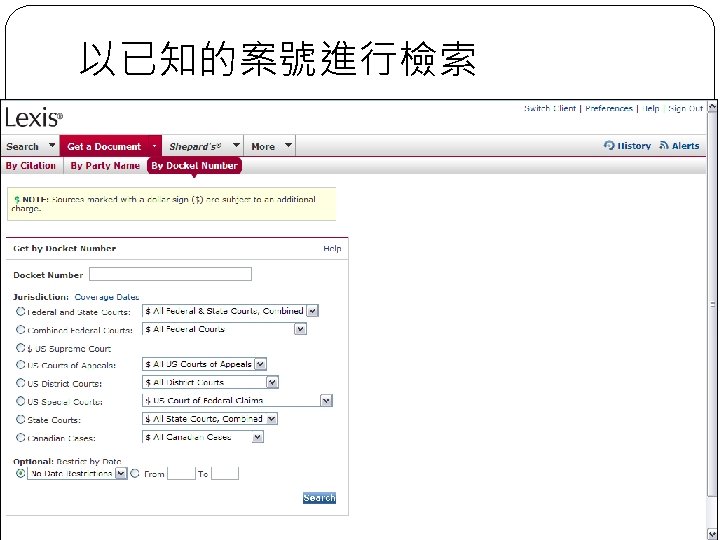The width and height of the screenshot is (720, 540).
Task: Select State Courts radio button
Action: [20, 419]
